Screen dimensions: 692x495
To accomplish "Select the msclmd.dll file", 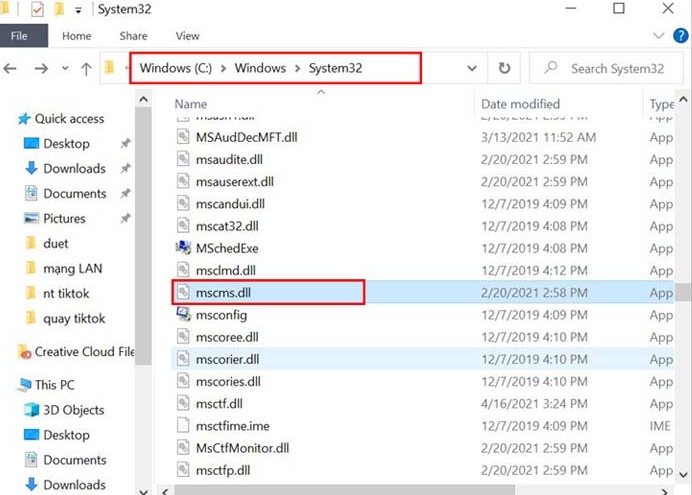I will (x=226, y=270).
